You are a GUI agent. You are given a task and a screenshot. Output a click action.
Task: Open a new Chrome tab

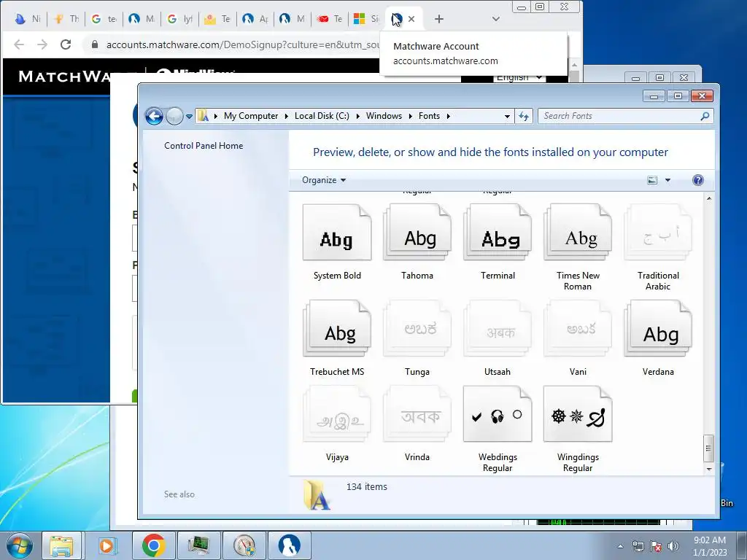tap(438, 19)
